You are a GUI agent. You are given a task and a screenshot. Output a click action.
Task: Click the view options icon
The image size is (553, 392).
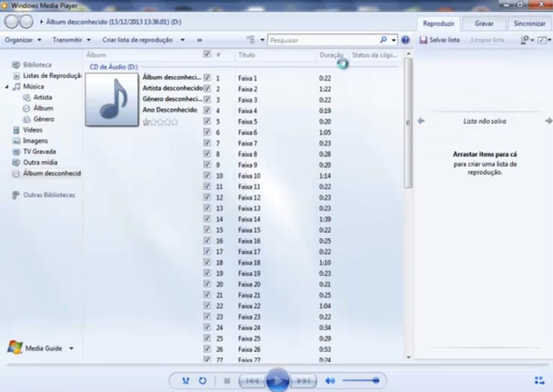tap(251, 40)
